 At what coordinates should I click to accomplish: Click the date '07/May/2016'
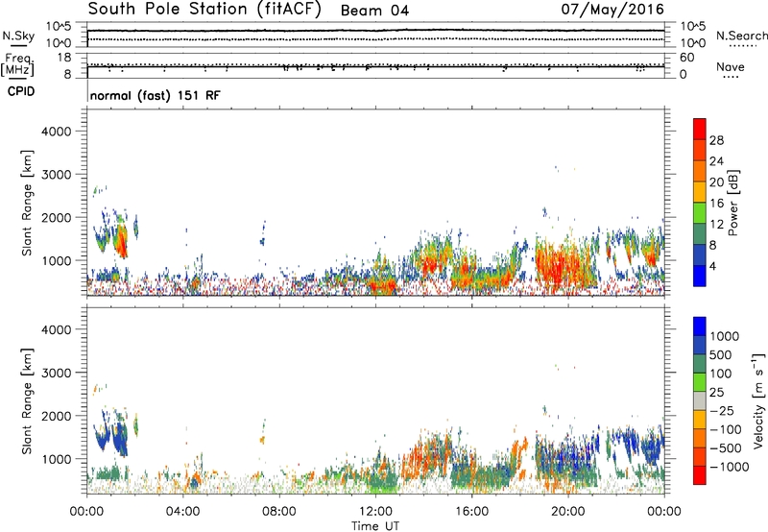click(612, 10)
